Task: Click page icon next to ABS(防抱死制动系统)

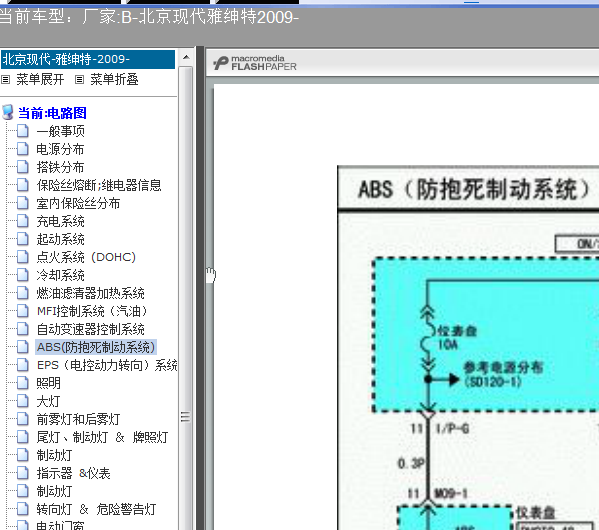Action: (x=23, y=347)
